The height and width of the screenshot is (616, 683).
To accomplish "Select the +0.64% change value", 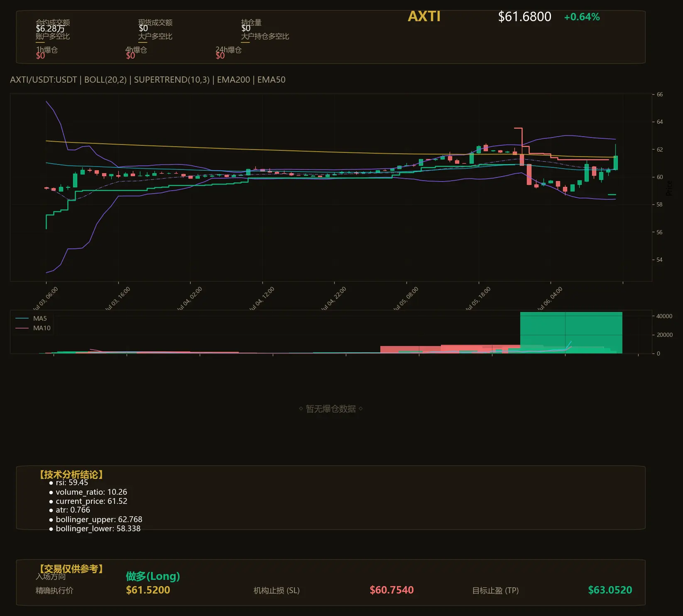I will click(x=582, y=17).
